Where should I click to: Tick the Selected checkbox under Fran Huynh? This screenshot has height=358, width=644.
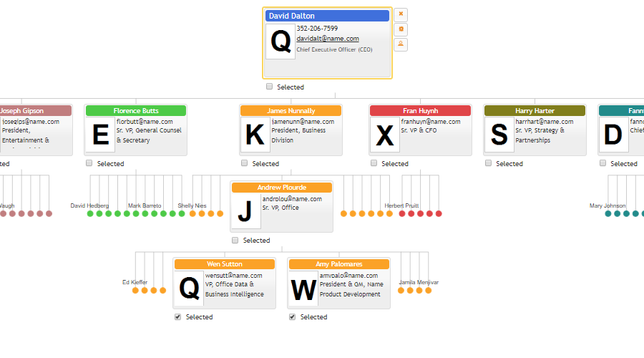(x=374, y=163)
